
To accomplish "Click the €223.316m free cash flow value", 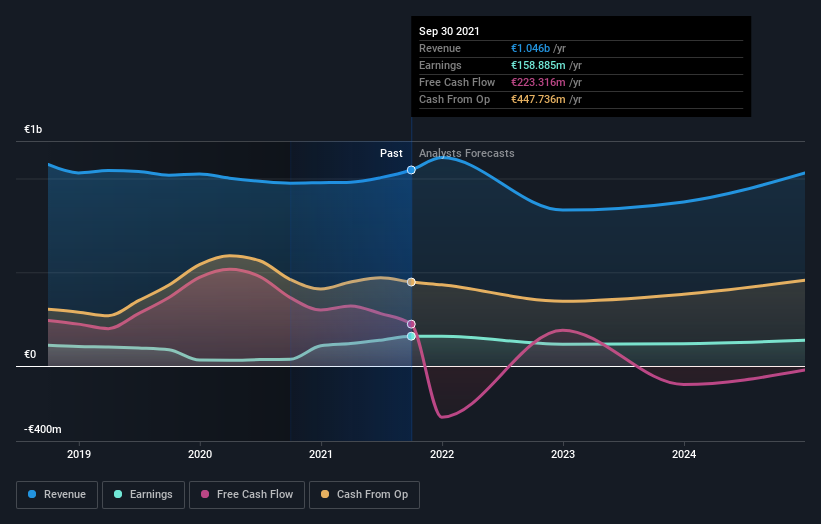I will 538,82.
